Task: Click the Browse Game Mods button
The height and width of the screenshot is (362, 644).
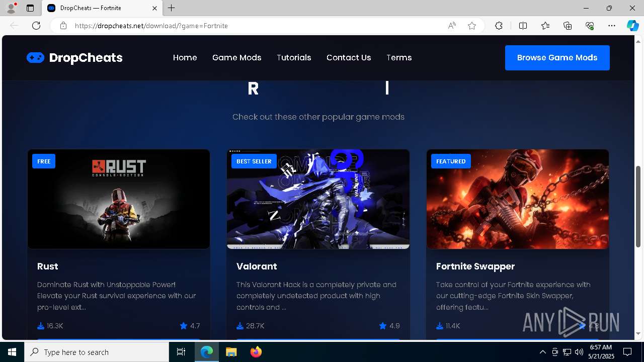Action: click(x=557, y=58)
